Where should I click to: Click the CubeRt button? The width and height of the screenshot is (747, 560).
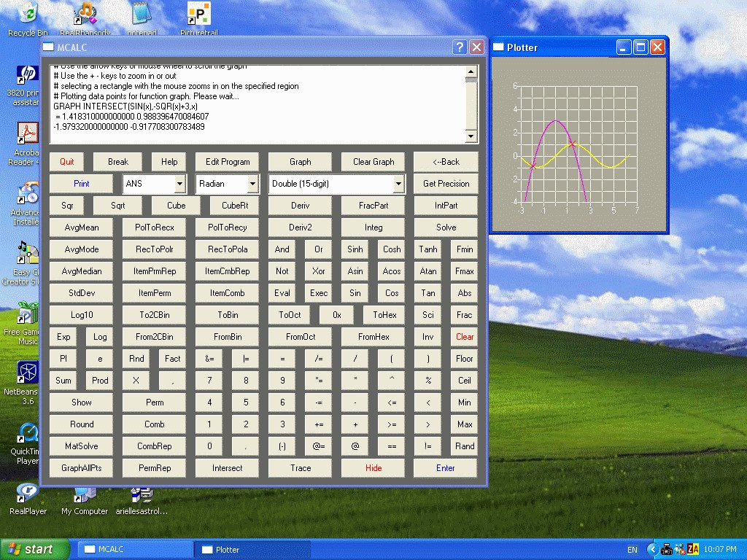pyautogui.click(x=235, y=206)
